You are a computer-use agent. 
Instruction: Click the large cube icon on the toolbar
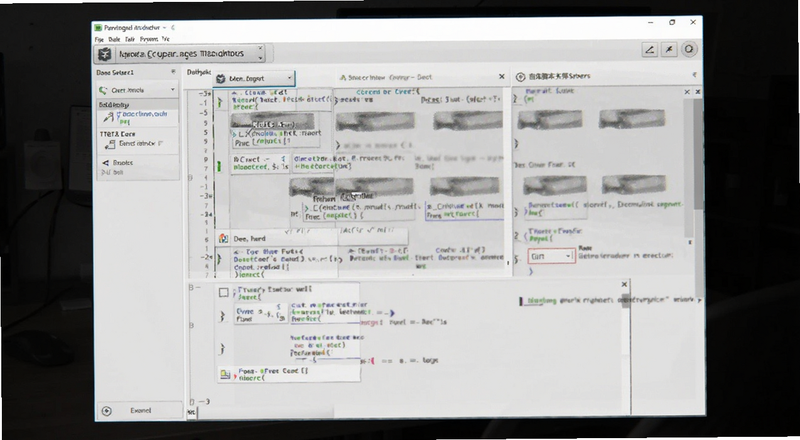tap(105, 54)
